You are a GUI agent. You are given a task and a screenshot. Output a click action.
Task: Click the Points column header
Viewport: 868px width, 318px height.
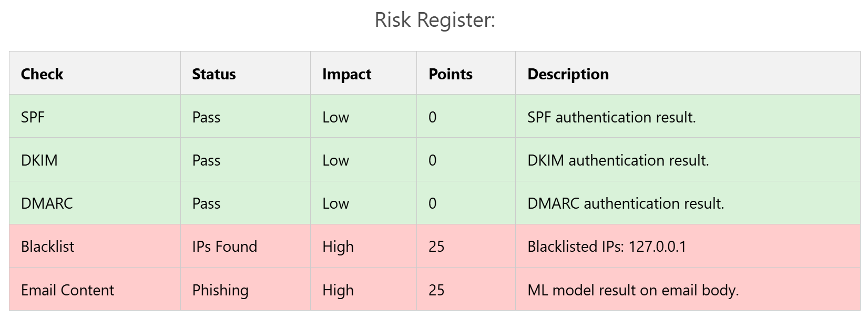[x=450, y=74]
